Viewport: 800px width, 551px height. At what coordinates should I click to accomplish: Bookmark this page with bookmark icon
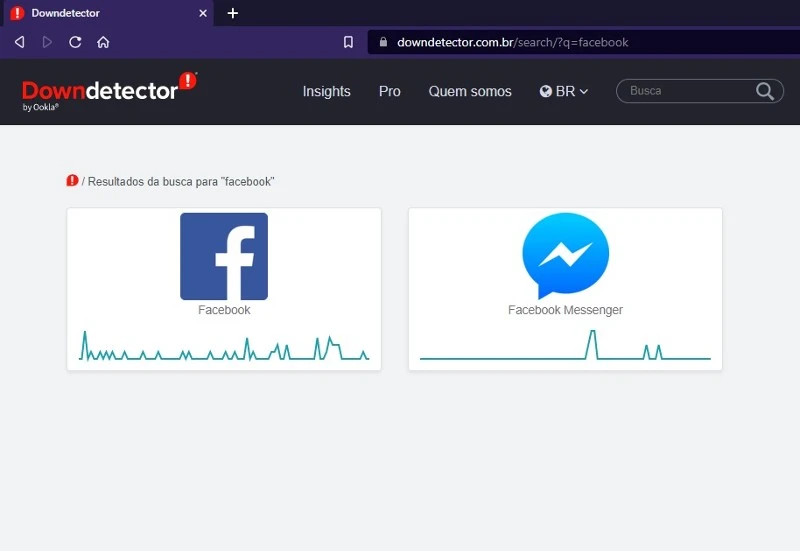[x=348, y=42]
